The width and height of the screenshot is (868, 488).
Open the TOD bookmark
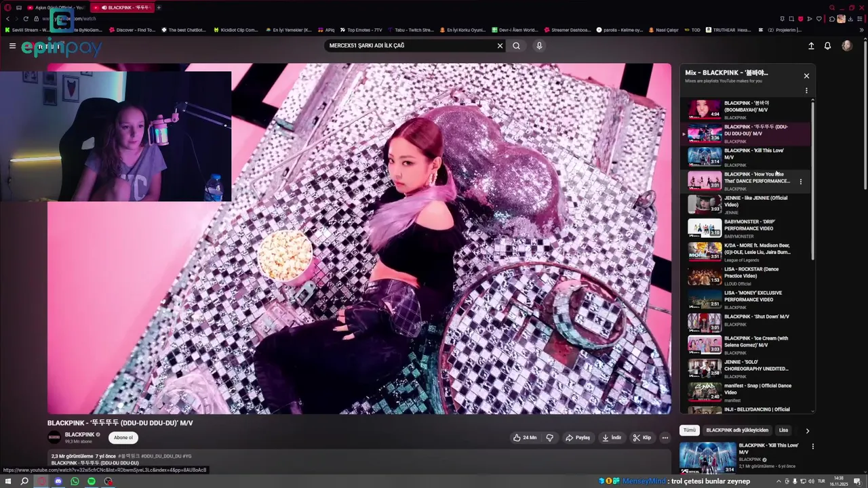point(692,30)
